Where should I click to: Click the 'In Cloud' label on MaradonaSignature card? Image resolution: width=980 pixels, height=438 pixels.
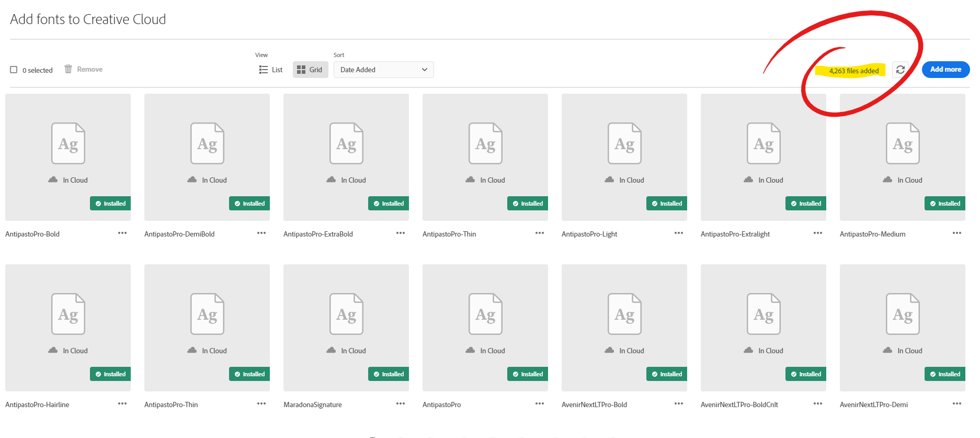click(x=354, y=351)
